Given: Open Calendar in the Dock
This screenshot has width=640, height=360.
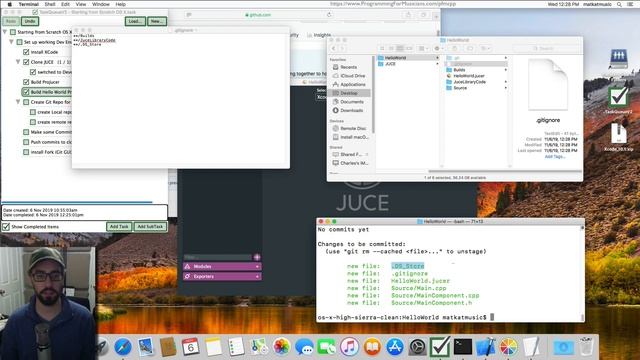Looking at the screenshot, I should (191, 347).
